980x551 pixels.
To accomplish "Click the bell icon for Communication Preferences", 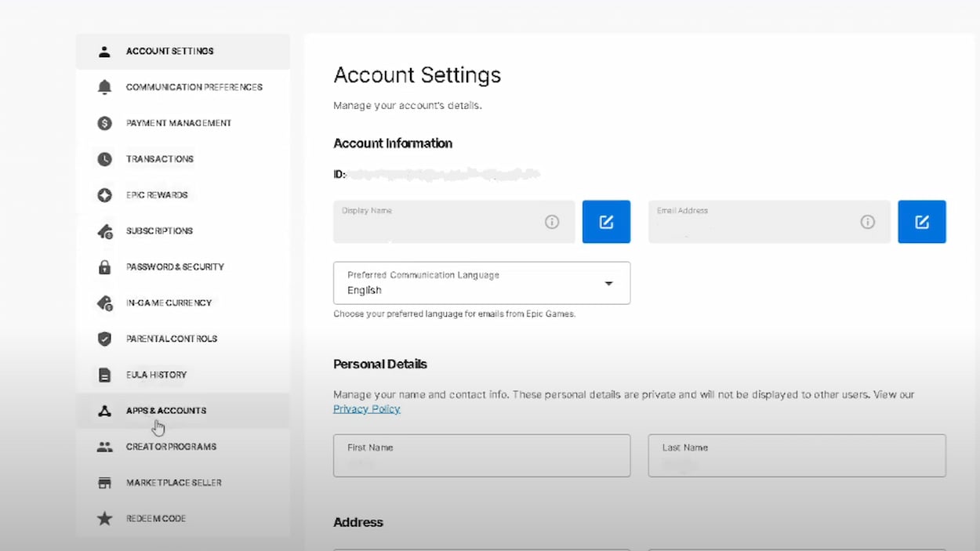I will pyautogui.click(x=104, y=87).
